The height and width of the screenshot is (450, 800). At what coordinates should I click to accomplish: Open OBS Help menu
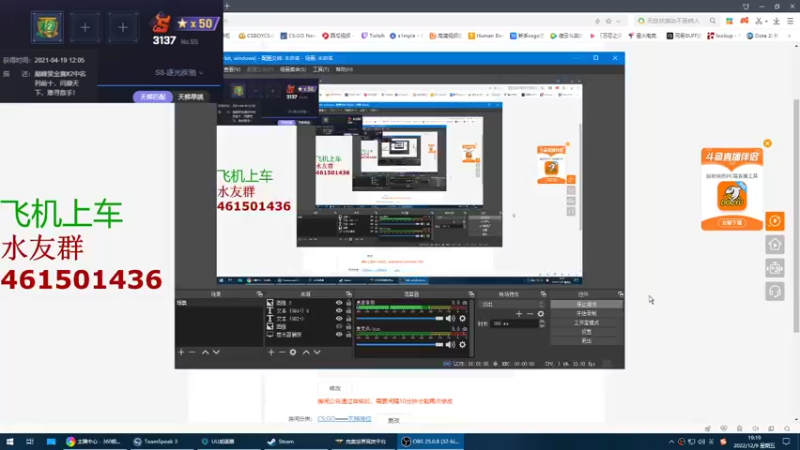[x=344, y=69]
